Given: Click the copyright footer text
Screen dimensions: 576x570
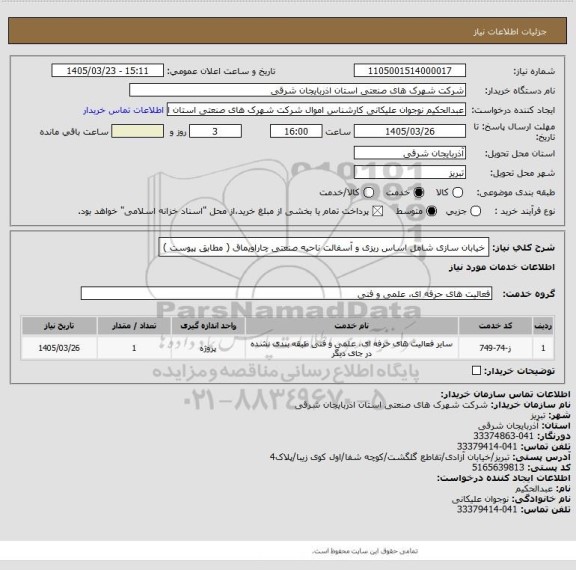Looking at the screenshot, I should 364,551.
